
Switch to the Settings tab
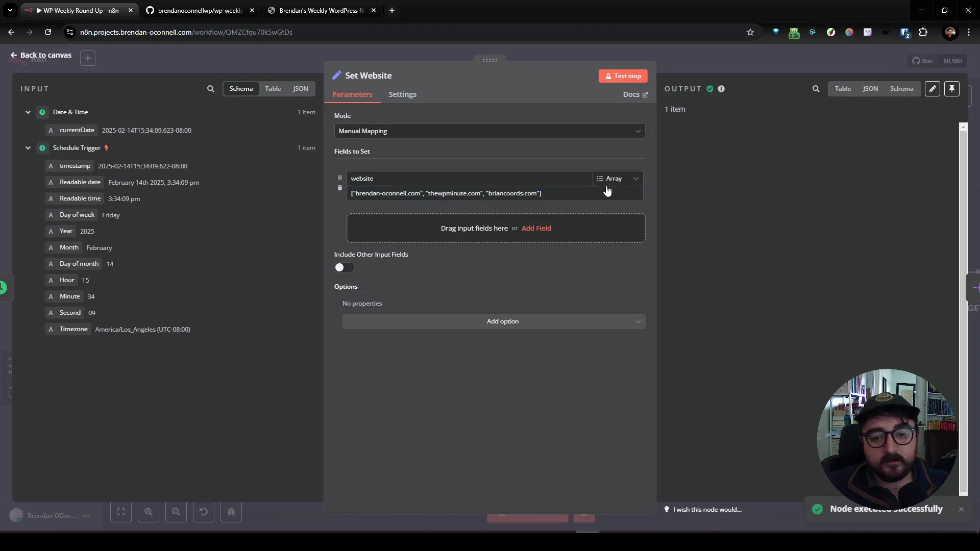(x=403, y=94)
